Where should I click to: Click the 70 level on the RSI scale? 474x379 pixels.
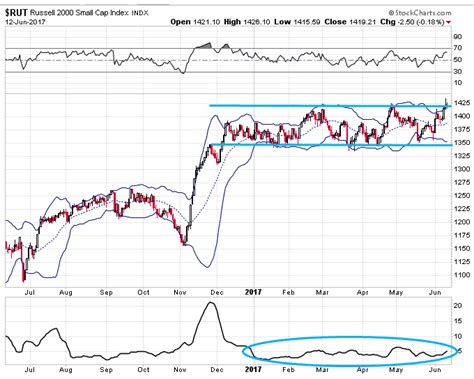458,48
